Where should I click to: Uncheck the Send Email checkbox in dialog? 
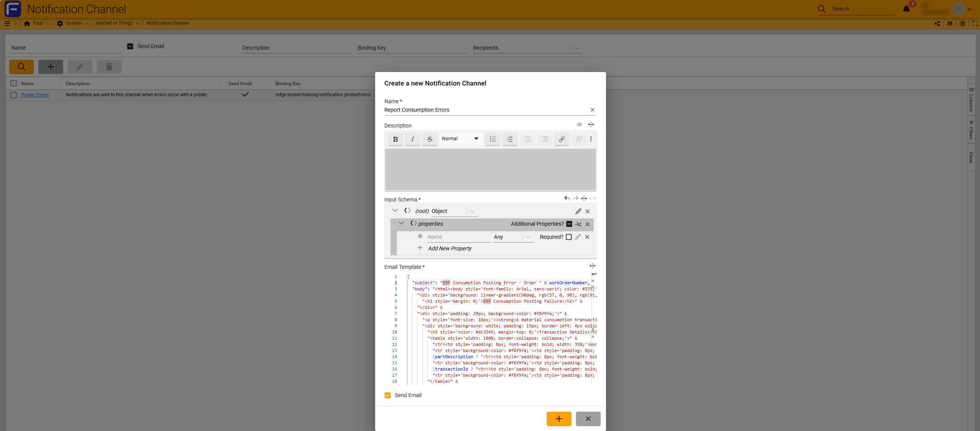tap(387, 395)
